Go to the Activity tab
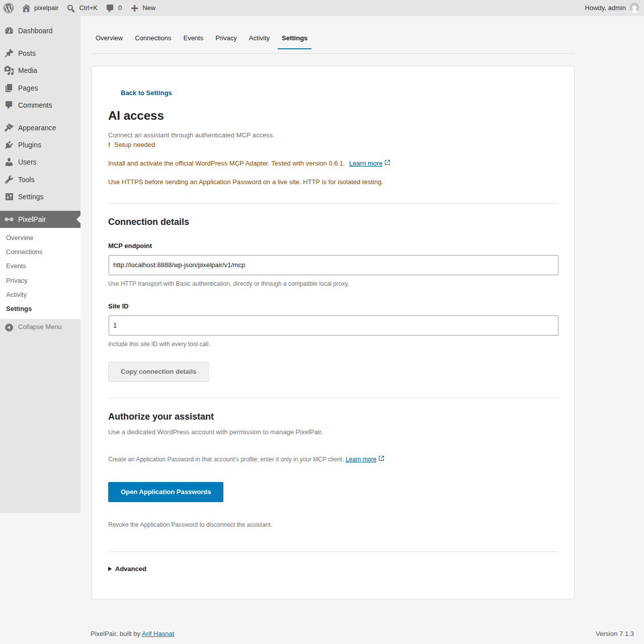Screen dimensions: 644x644 (259, 38)
